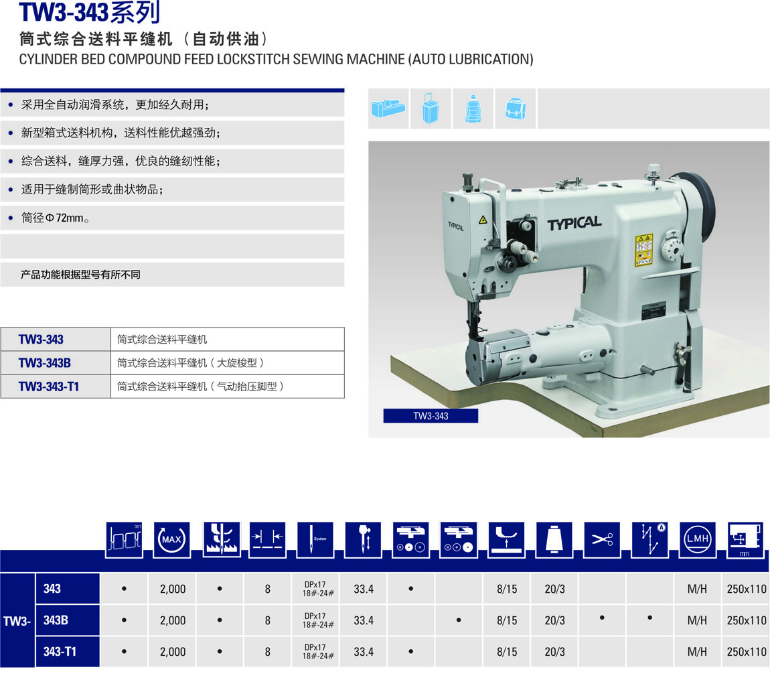Screen dimensions: 770x700
Task: Click the large hook dot in 343B row
Action: pos(459,620)
